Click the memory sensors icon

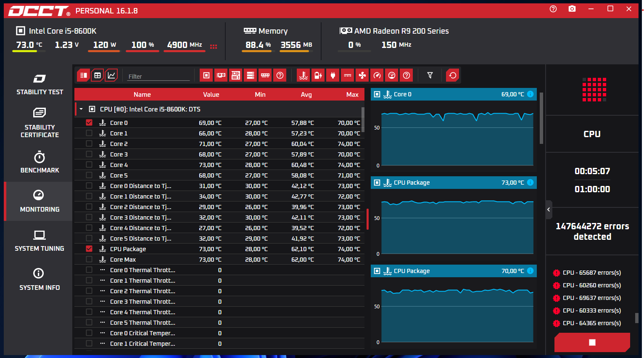(x=265, y=75)
